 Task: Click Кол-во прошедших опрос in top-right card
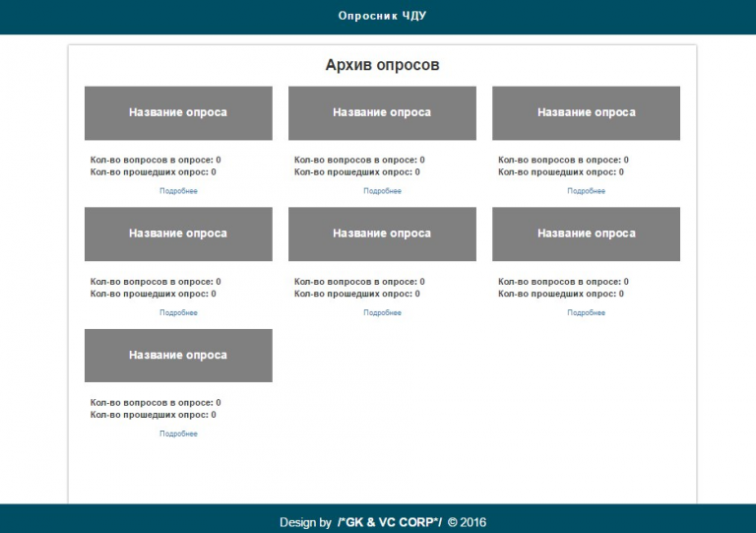[561, 172]
